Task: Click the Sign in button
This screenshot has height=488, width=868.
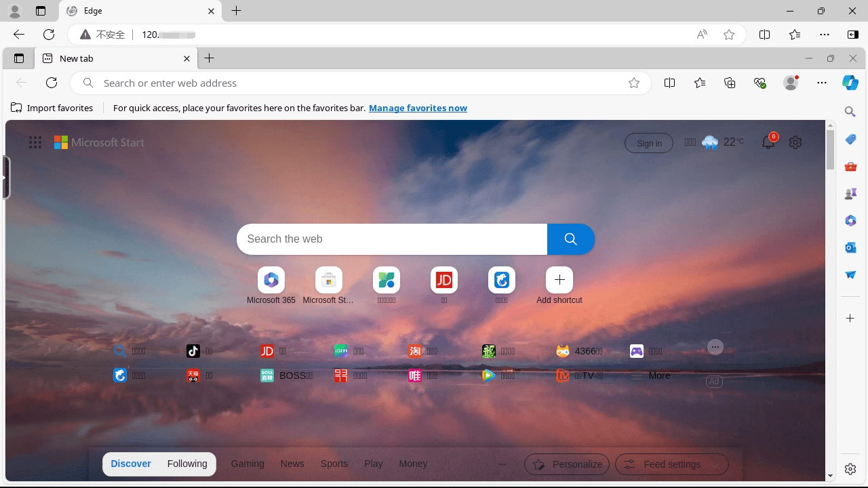Action: click(x=648, y=143)
